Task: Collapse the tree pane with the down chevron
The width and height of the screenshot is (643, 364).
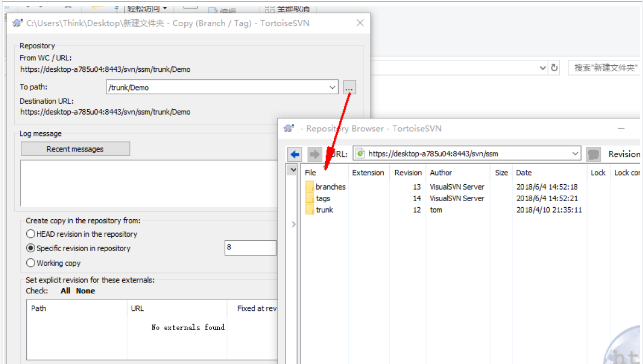Action: (x=292, y=169)
